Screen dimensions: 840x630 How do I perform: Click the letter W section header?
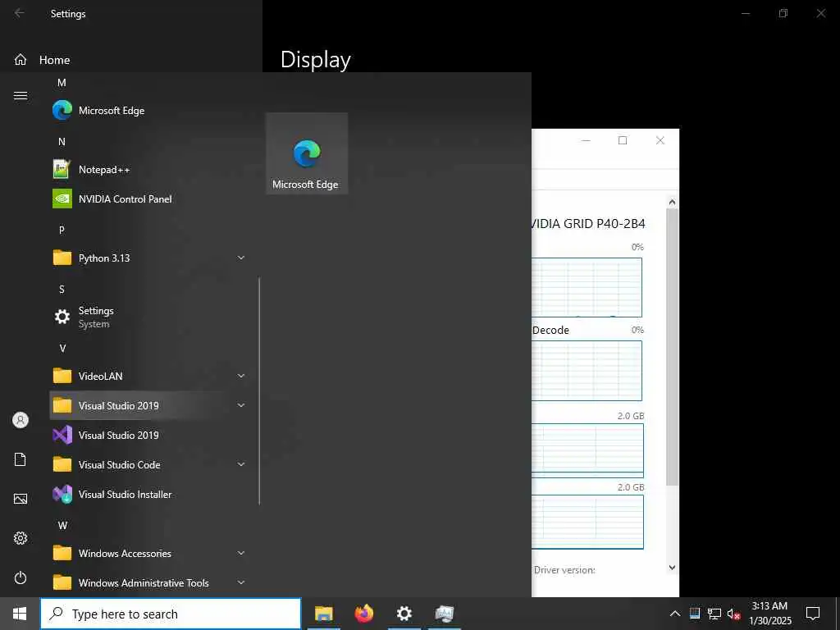tap(62, 526)
